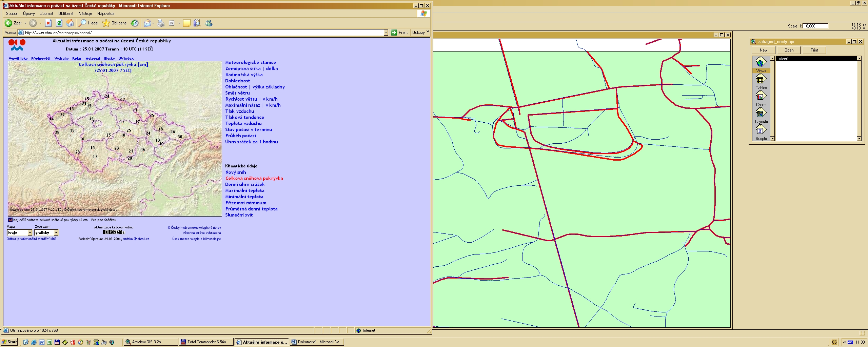This screenshot has height=347, width=868.
Task: Open the research books icon
Action: click(x=197, y=23)
